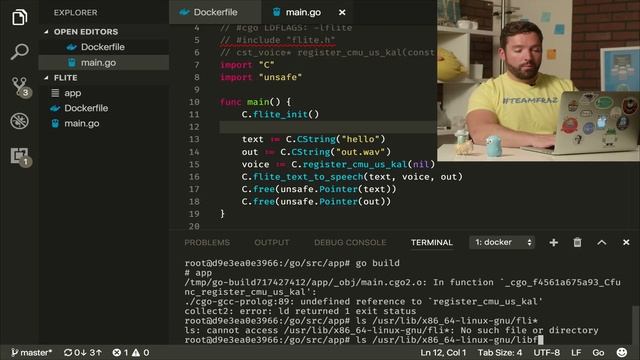Screen dimensions: 640x360
Task: Open the DEBUG CONSOLE panel tab
Action: coord(350,242)
